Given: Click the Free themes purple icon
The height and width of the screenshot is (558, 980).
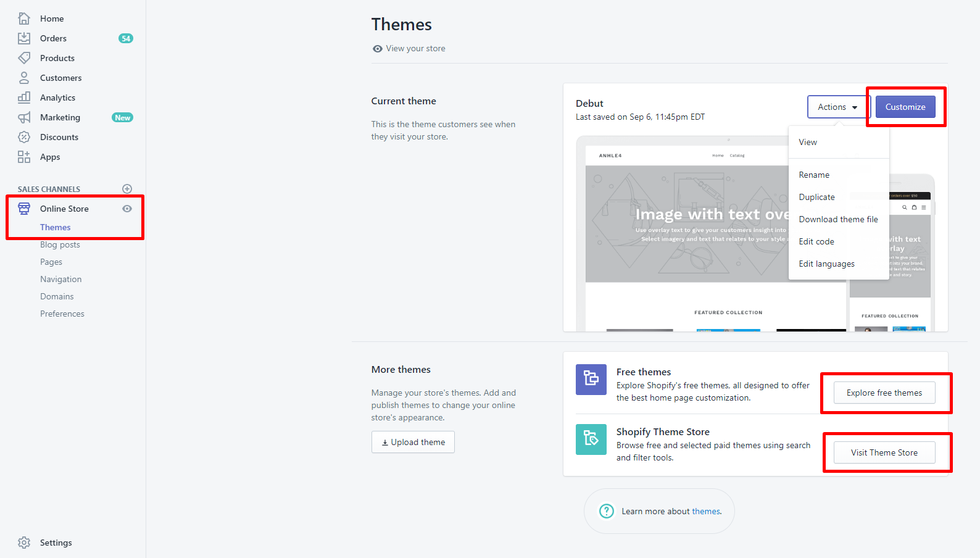Looking at the screenshot, I should (591, 379).
